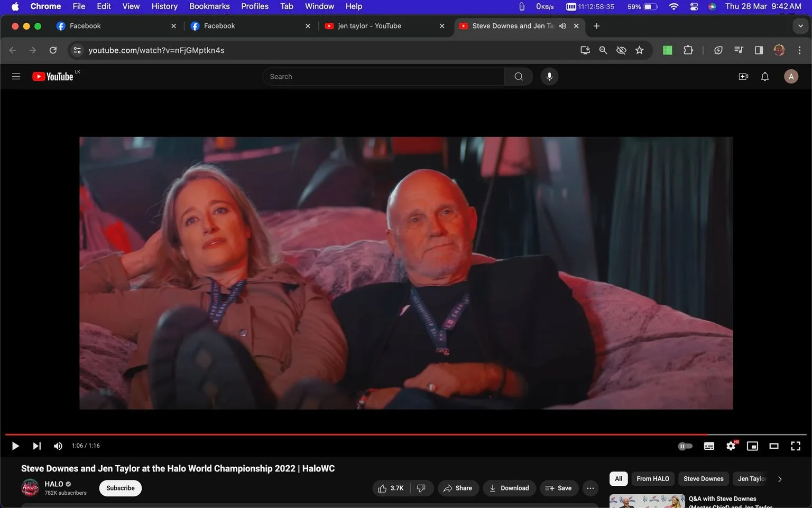Skip to the next video
Viewport: 812px width, 508px height.
point(36,446)
